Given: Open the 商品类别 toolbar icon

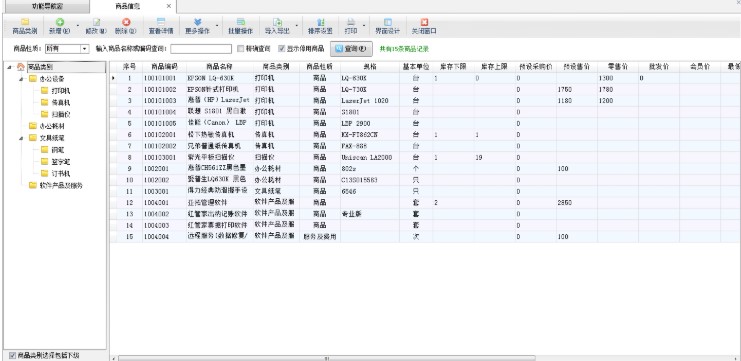Looking at the screenshot, I should click(x=25, y=22).
